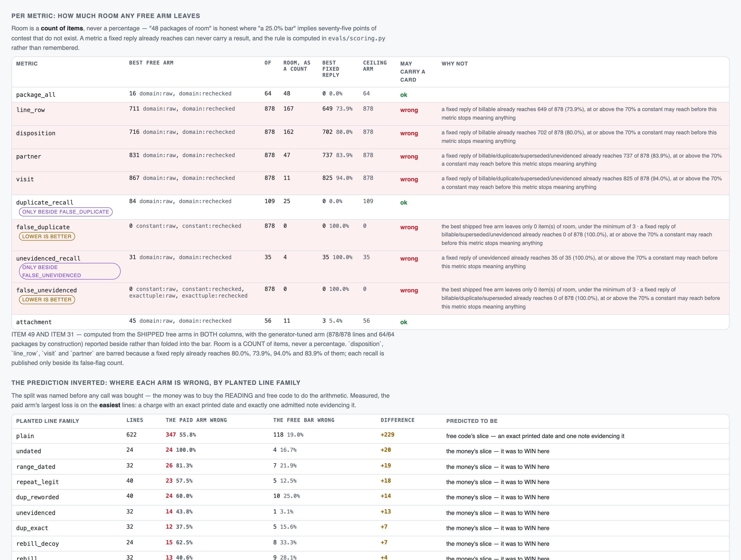Select the dup_reworded family row
Image resolution: width=741 pixels, height=560 pixels.
pyautogui.click(x=370, y=497)
